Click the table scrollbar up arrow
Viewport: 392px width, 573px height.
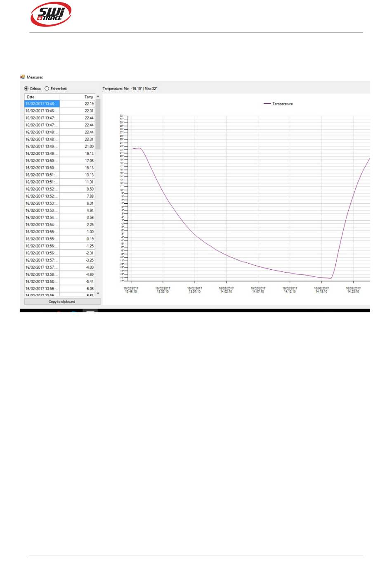[x=98, y=97]
